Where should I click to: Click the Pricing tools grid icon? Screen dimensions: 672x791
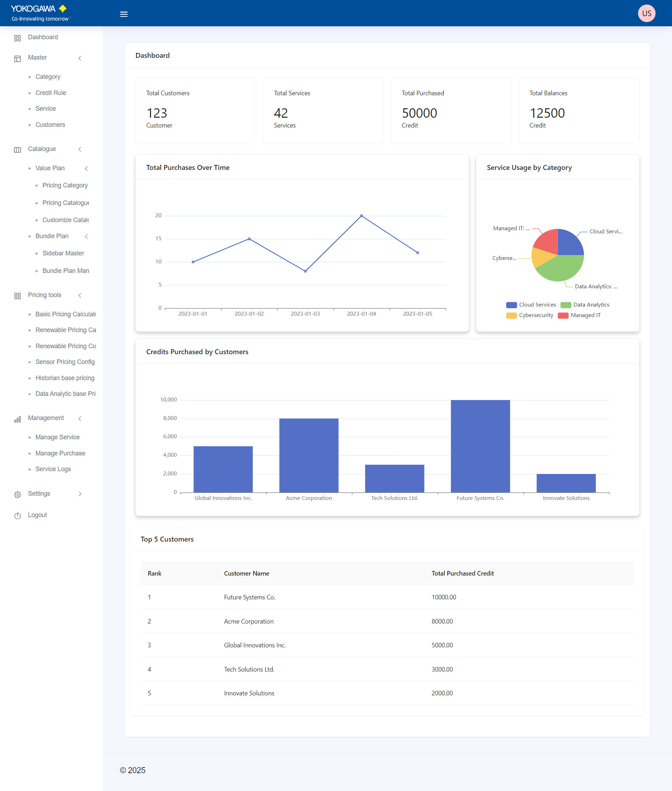[17, 296]
